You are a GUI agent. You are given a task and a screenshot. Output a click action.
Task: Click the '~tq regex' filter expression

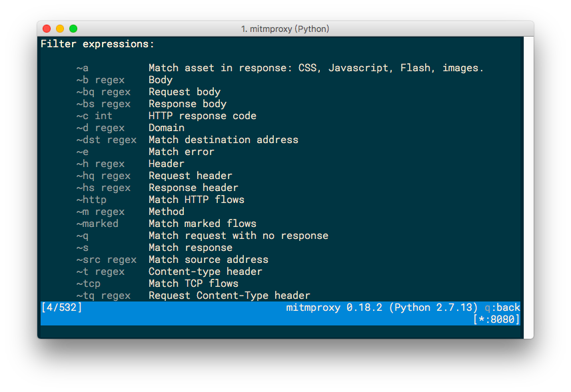point(103,296)
